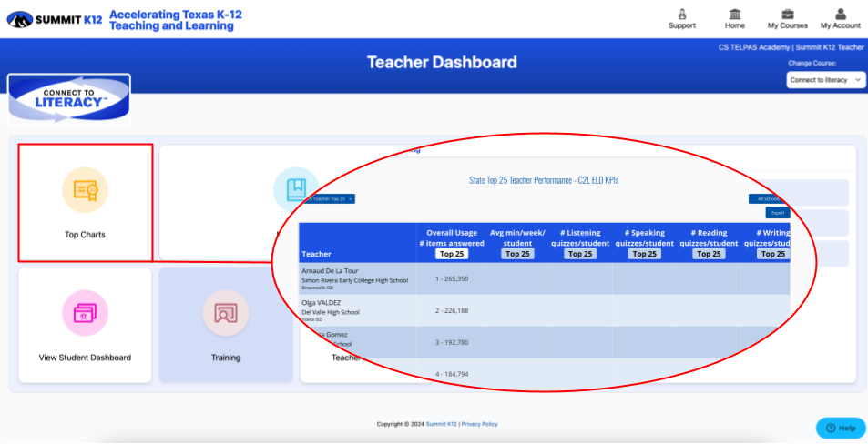Open Support from the header
Screen dimensions: 868x444
tap(682, 19)
